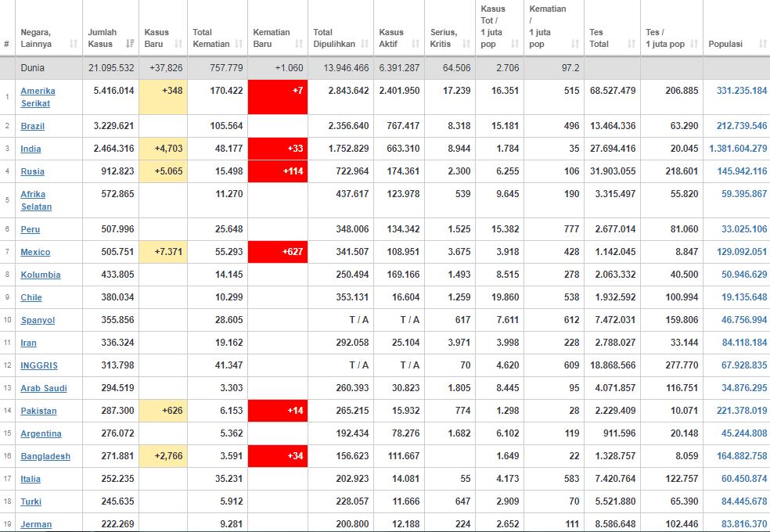Open the Turki country link
Screen dimensions: 770x532
click(x=31, y=501)
